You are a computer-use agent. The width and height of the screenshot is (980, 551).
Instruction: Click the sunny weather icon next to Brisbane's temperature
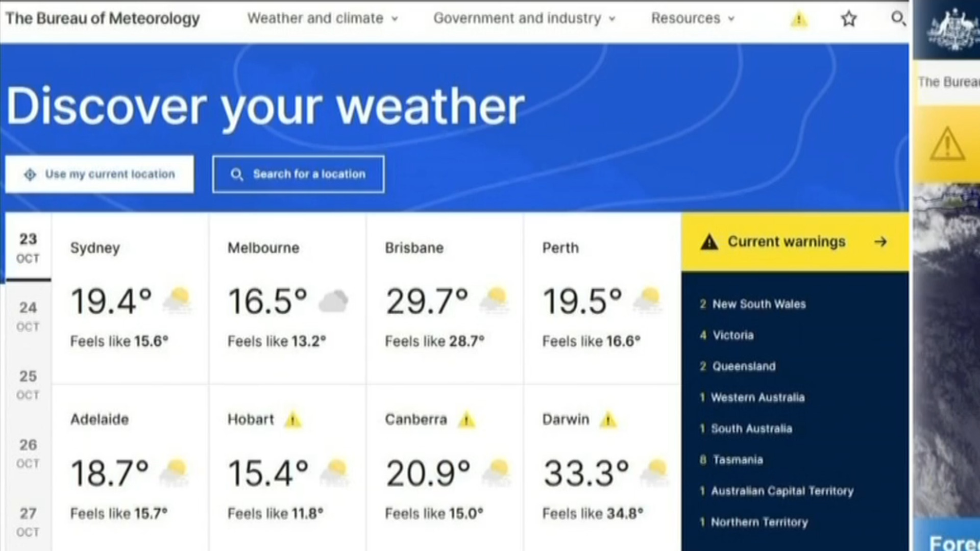(x=493, y=300)
